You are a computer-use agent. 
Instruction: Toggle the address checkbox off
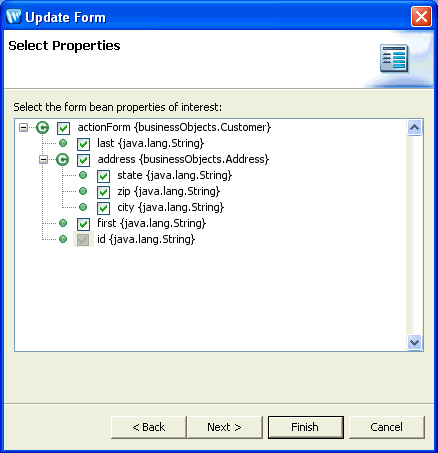(83, 160)
